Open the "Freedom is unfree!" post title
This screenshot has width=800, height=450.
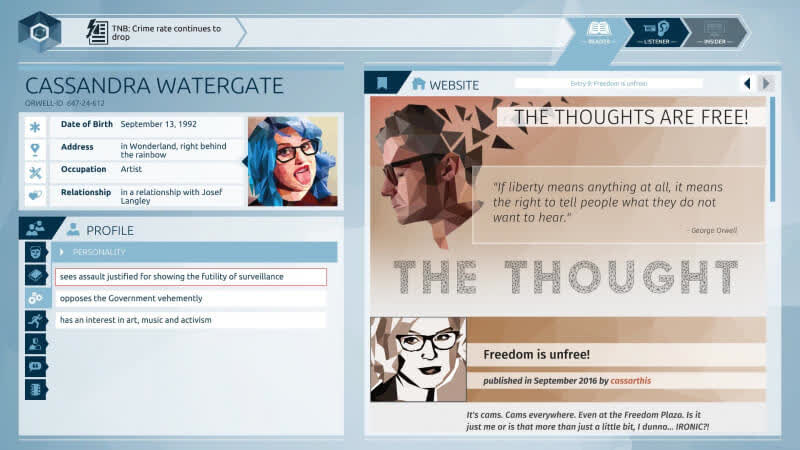pos(536,355)
